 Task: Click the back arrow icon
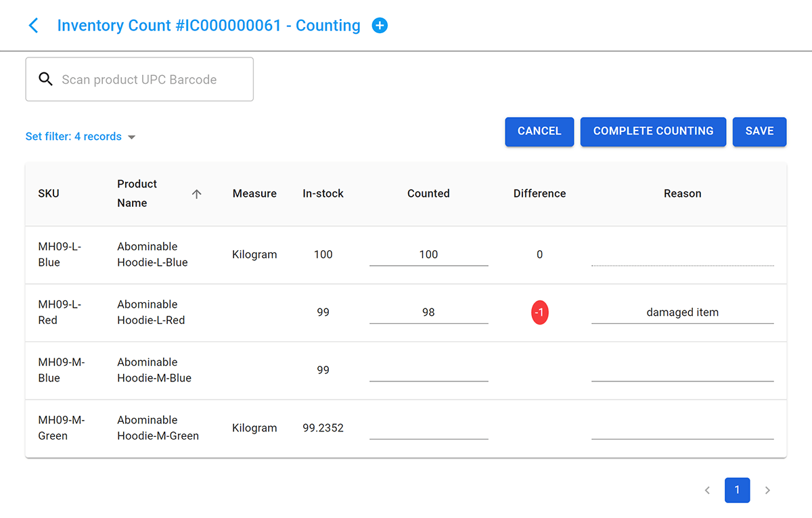pyautogui.click(x=33, y=26)
